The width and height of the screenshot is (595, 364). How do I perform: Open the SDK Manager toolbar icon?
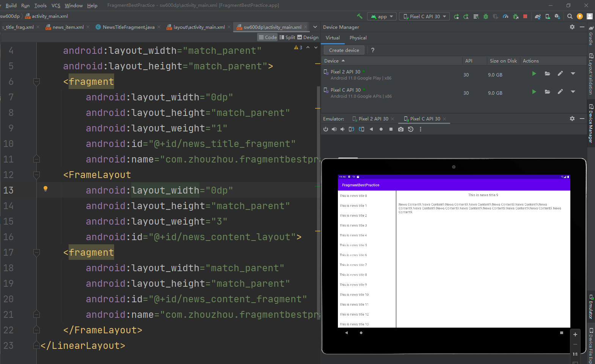click(x=557, y=16)
